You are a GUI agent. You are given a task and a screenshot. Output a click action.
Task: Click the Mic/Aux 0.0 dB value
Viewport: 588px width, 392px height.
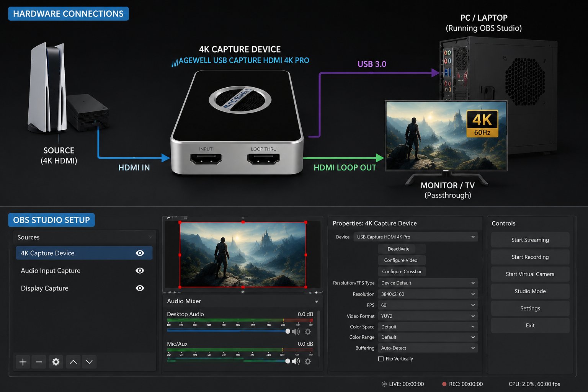(305, 344)
